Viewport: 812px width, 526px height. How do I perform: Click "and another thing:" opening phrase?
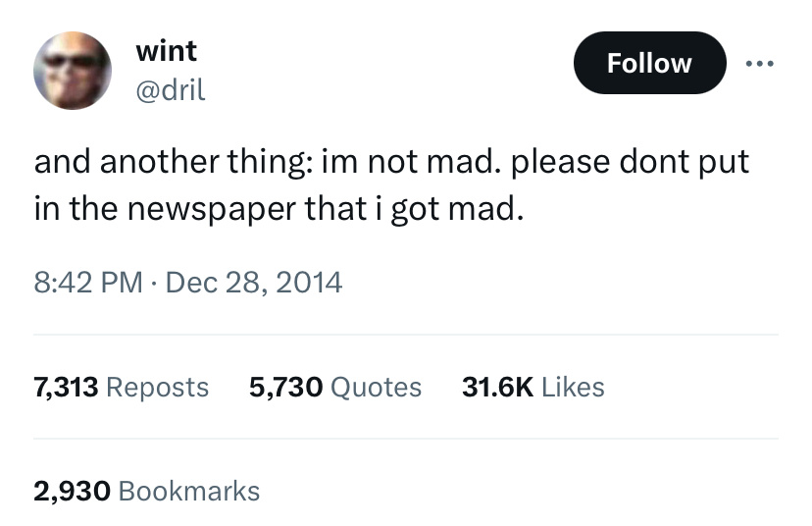click(x=174, y=162)
